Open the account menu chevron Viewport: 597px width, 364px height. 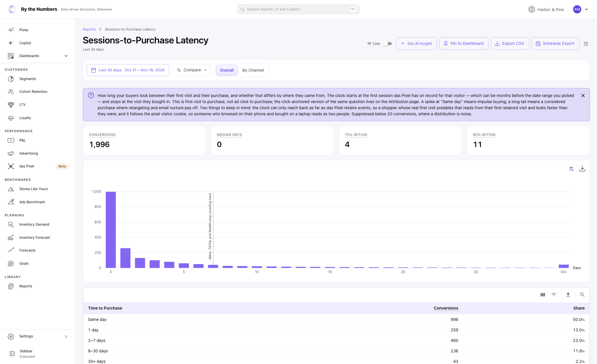(587, 9)
